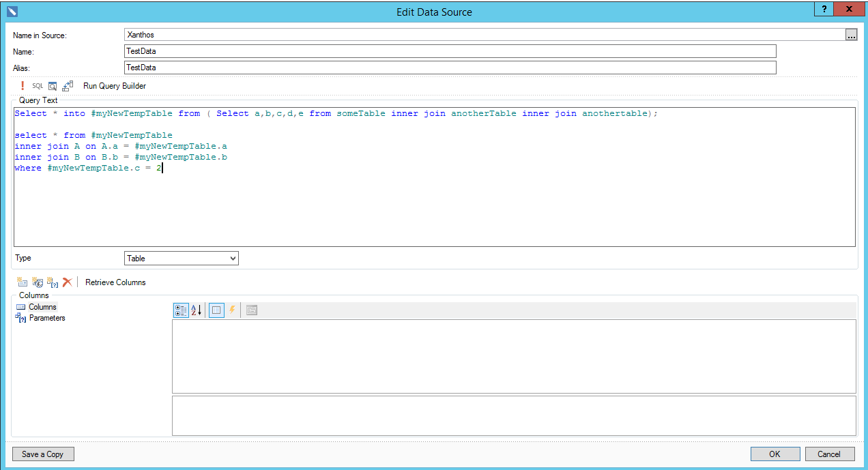Open the Type dropdown showing Table
The width and height of the screenshot is (868, 470).
(182, 259)
